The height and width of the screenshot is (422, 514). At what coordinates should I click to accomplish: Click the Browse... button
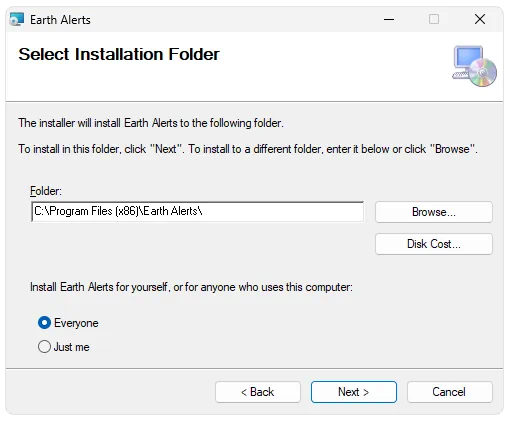coord(434,212)
